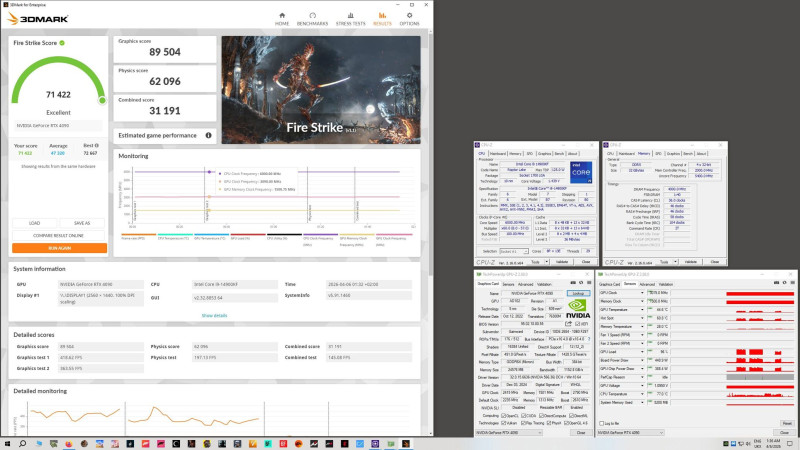
Task: Switch to Mainboard tab in CPU-Z CPU window
Action: point(497,153)
